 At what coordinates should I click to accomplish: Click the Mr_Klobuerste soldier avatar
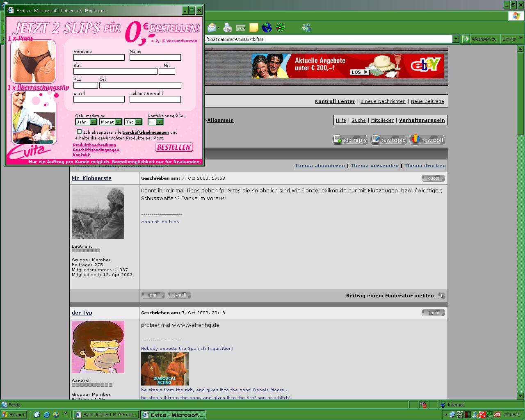[x=98, y=213]
